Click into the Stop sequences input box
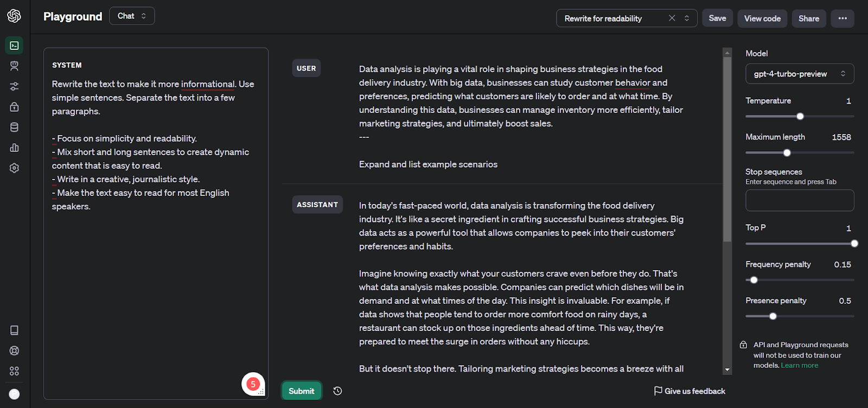The height and width of the screenshot is (408, 868). click(799, 200)
